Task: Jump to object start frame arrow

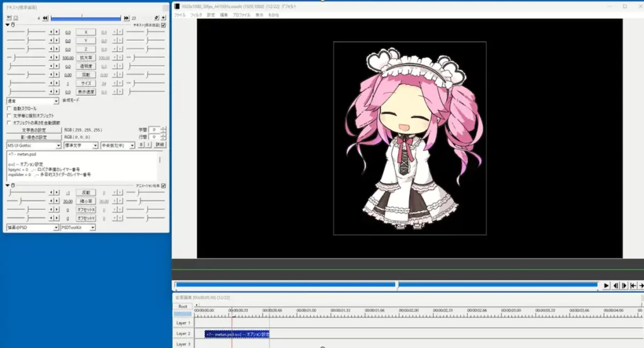Action: tap(45, 18)
